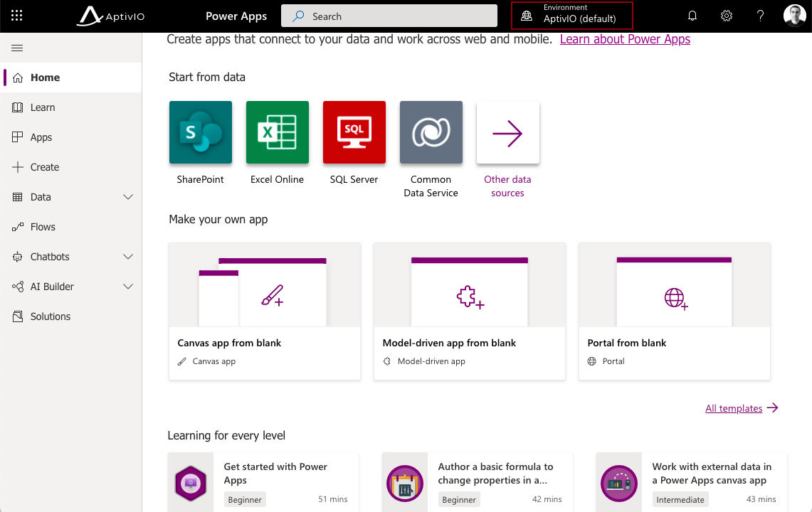Start from Excel Online data tile

(x=278, y=132)
